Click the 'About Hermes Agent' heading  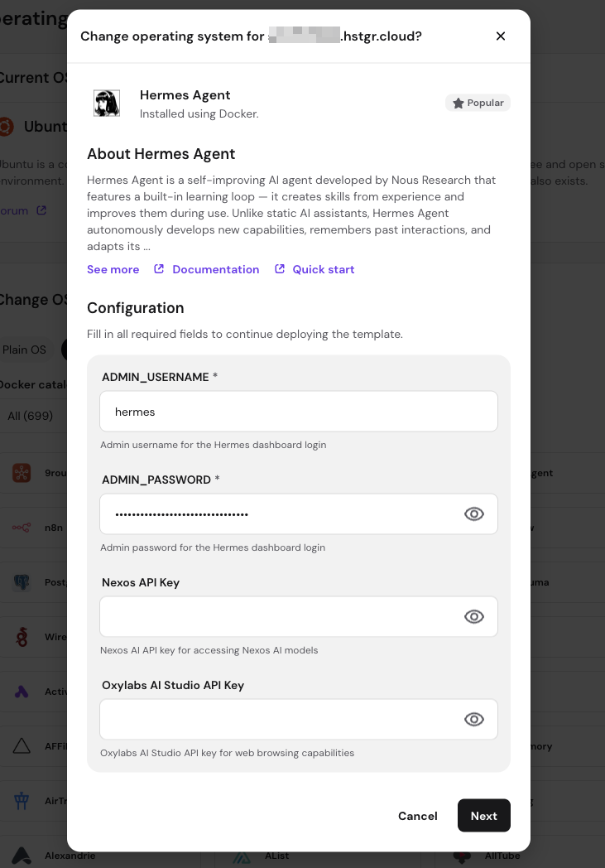[x=161, y=154]
